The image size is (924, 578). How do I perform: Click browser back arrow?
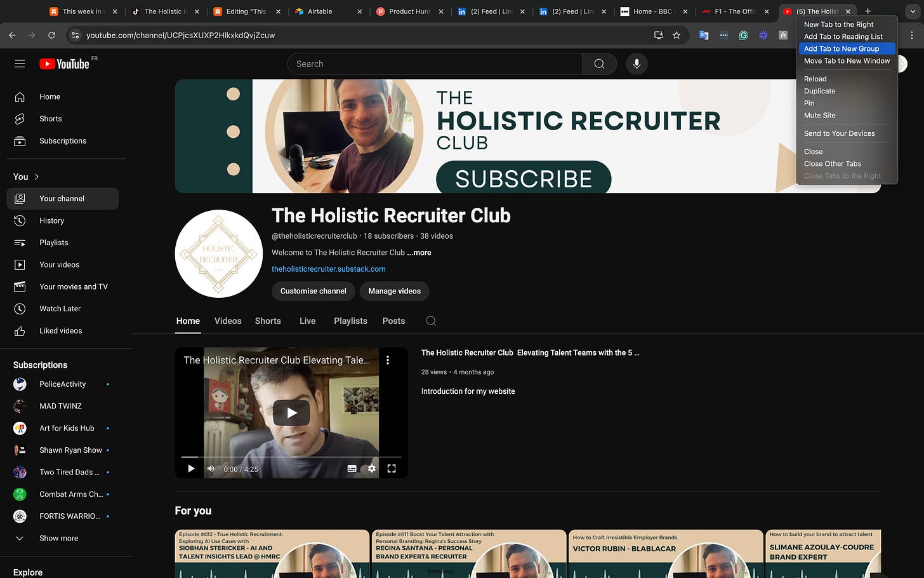pyautogui.click(x=12, y=35)
